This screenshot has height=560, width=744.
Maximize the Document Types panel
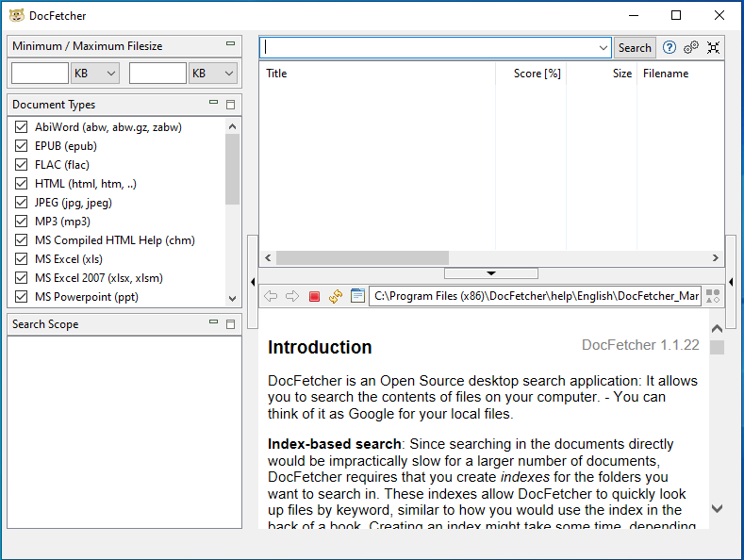pyautogui.click(x=231, y=105)
